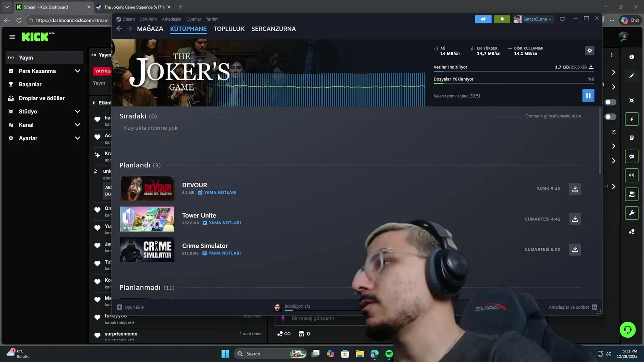The image size is (644, 362).
Task: Click the DEVOUR game thumbnail
Action: point(147,189)
